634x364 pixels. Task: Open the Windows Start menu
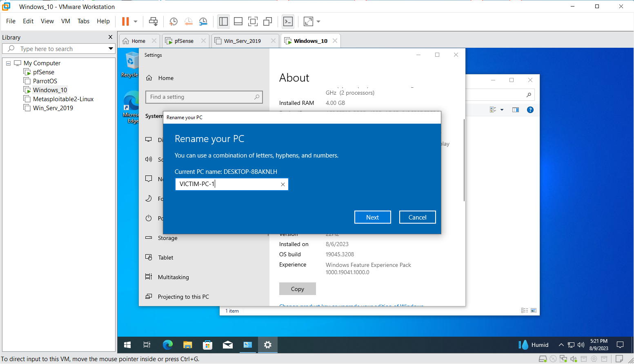point(127,345)
